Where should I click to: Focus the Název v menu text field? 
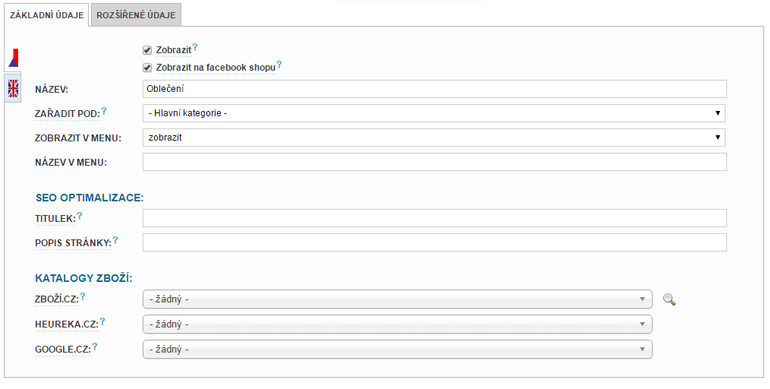click(435, 162)
